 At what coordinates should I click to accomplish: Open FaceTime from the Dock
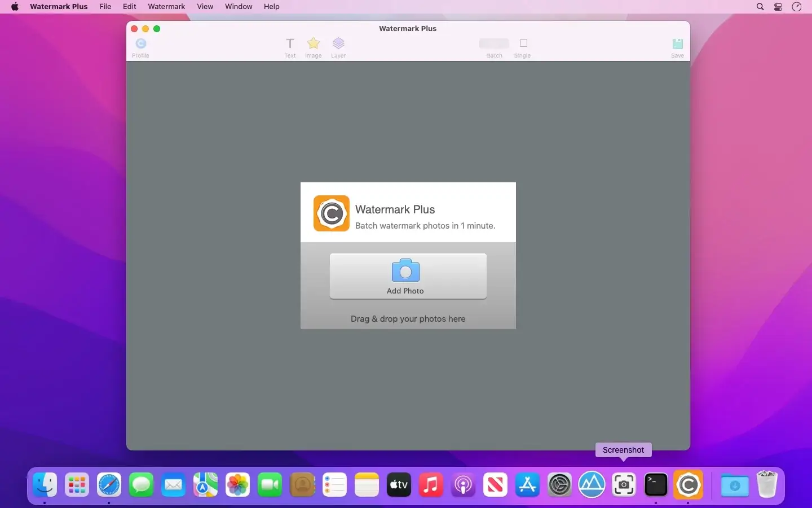pyautogui.click(x=270, y=485)
